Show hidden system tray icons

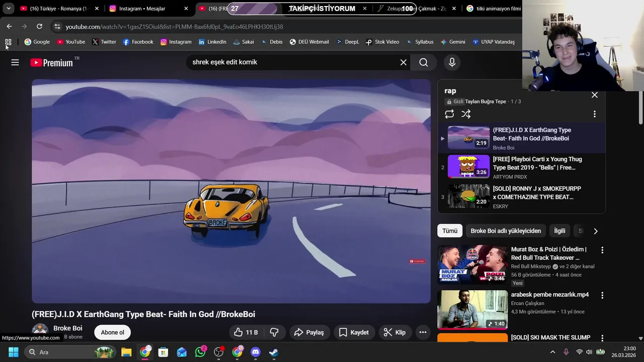pos(552,352)
